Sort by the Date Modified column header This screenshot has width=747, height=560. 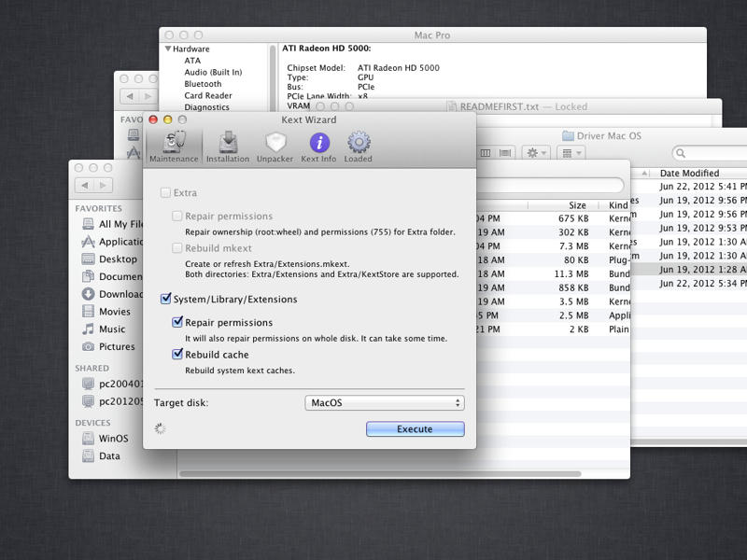coord(689,174)
